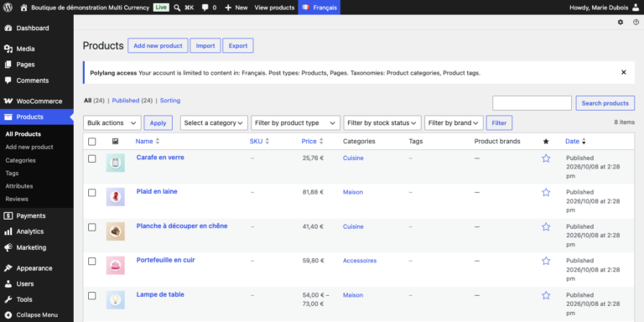Click the WooCommerce sidebar icon
Image resolution: width=644 pixels, height=322 pixels.
click(8, 101)
